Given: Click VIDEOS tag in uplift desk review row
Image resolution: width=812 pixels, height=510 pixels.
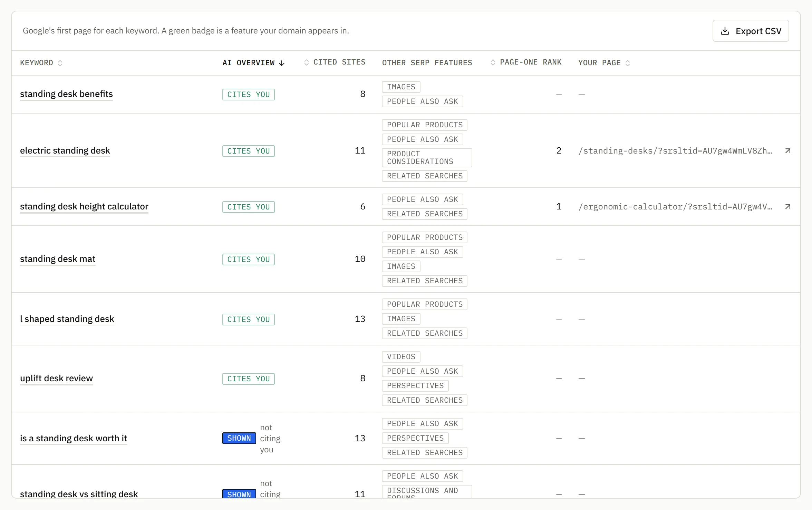Looking at the screenshot, I should [x=401, y=357].
